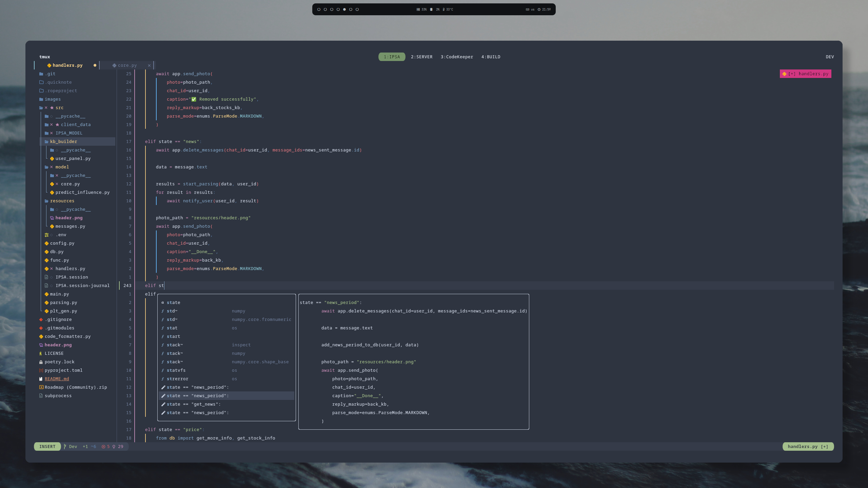The height and width of the screenshot is (488, 868).
Task: Select state == "get_news" snippet completion
Action: point(226,404)
